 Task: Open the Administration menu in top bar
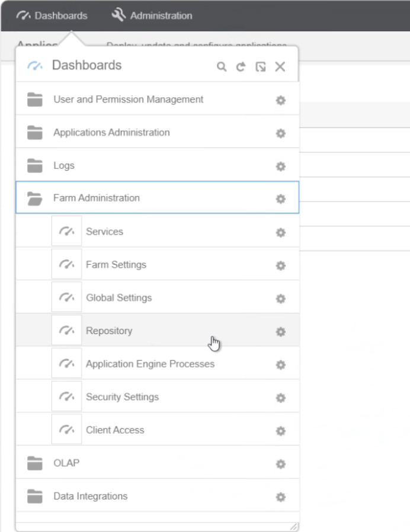152,15
